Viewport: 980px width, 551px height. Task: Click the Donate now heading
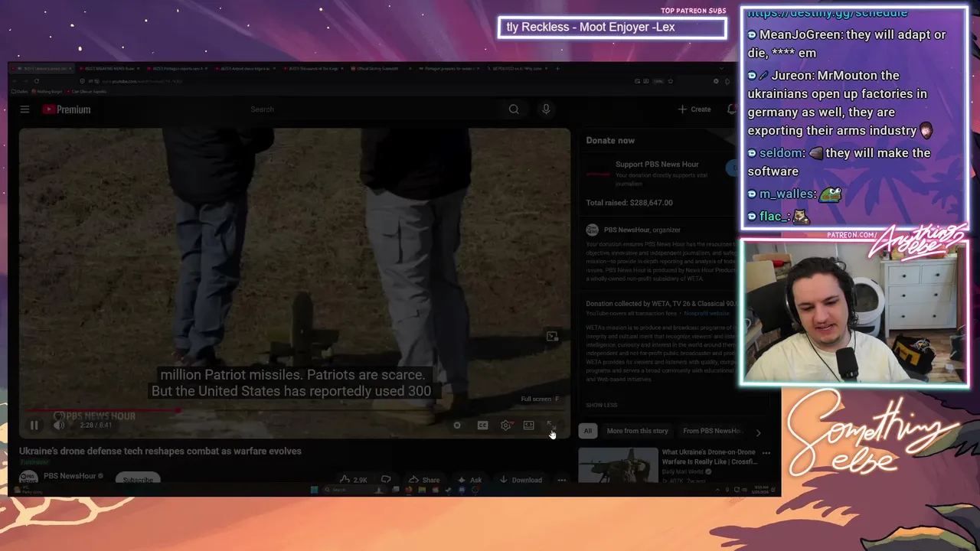(x=610, y=141)
